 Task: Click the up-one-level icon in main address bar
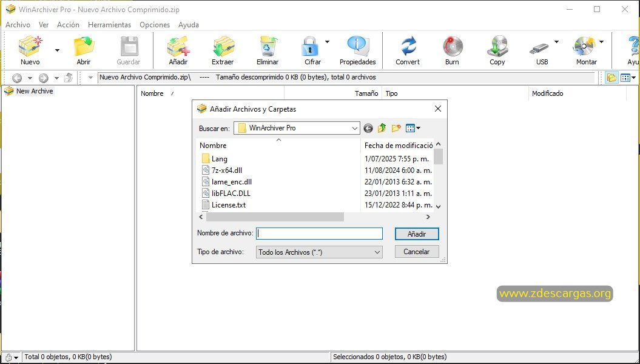pos(69,78)
